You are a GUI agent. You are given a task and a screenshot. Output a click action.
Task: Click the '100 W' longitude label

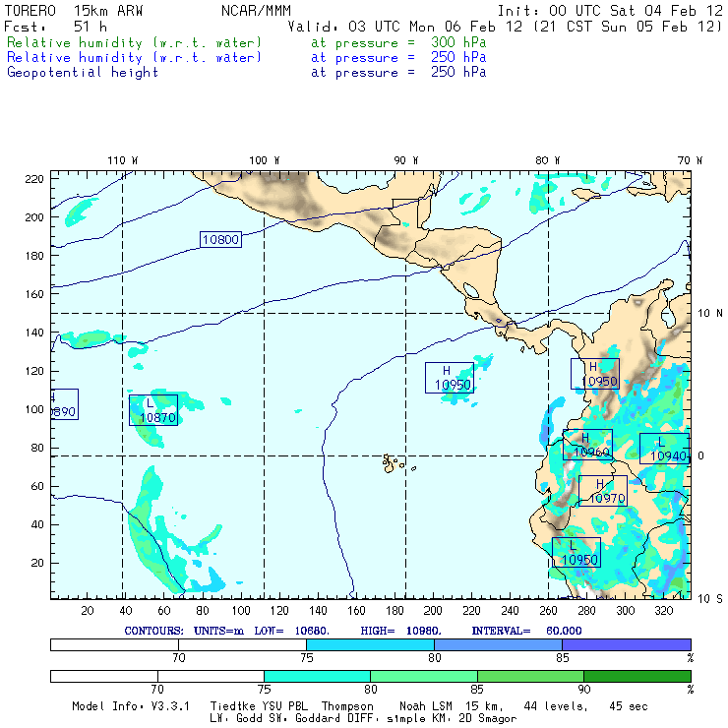pyautogui.click(x=265, y=160)
